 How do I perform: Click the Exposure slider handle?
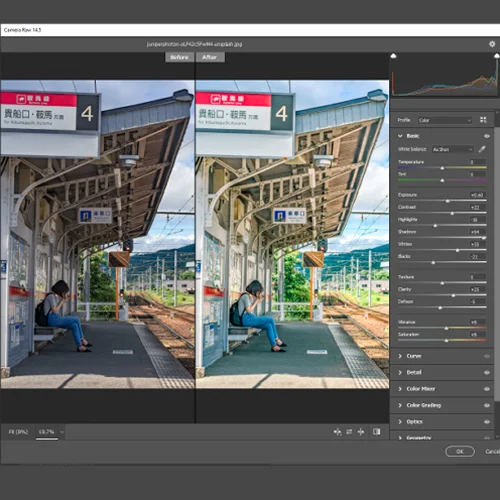[x=448, y=201]
